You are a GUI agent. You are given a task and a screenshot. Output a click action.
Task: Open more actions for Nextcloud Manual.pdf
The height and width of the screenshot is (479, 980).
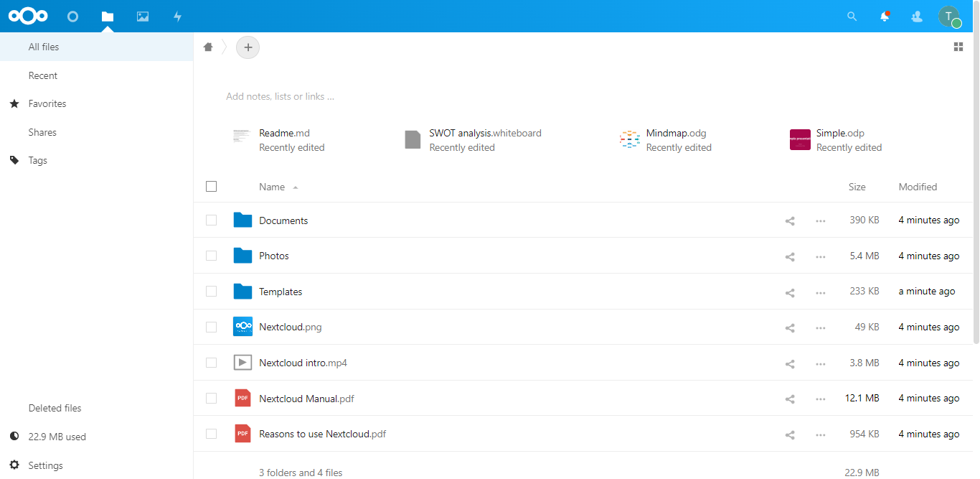(821, 399)
